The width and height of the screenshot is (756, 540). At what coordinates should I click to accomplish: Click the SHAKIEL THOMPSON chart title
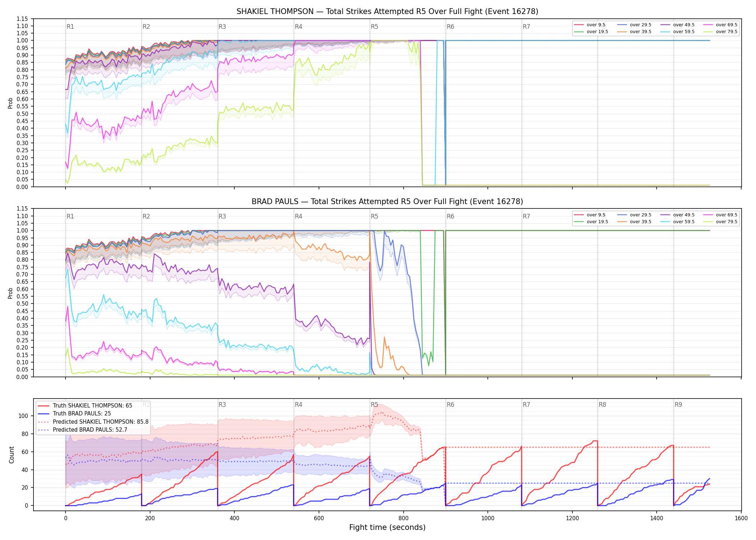point(387,12)
